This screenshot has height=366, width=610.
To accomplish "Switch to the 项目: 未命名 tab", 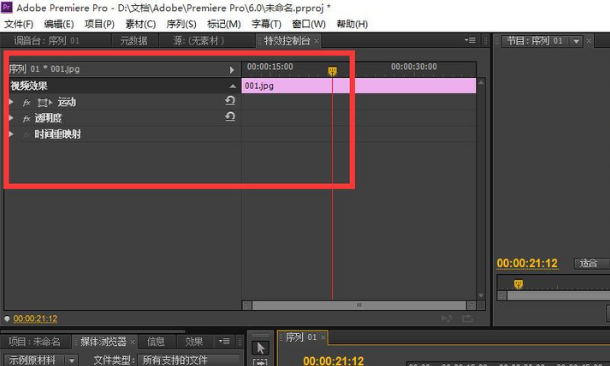I will click(35, 342).
